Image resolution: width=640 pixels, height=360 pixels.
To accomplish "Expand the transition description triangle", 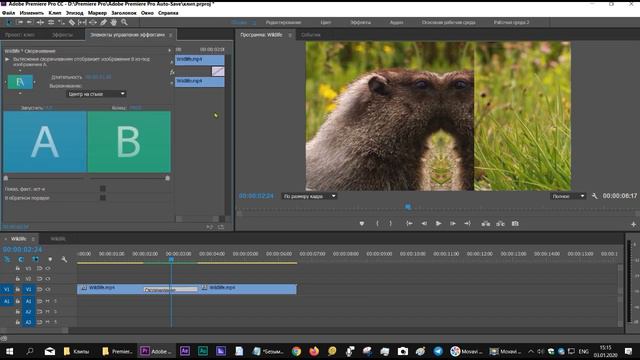I will (7, 60).
